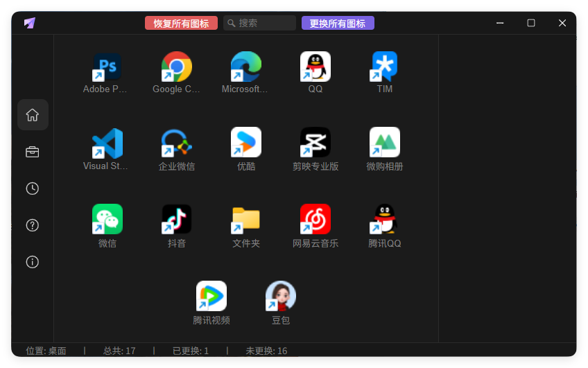Click the 网易云音乐 icon
This screenshot has height=368, width=588.
click(x=315, y=219)
